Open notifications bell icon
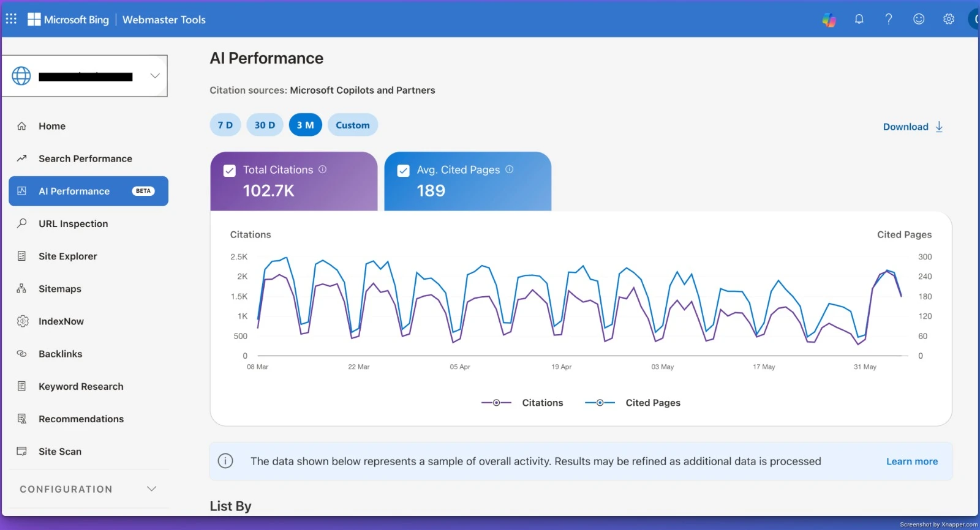The image size is (980, 530). click(x=859, y=19)
